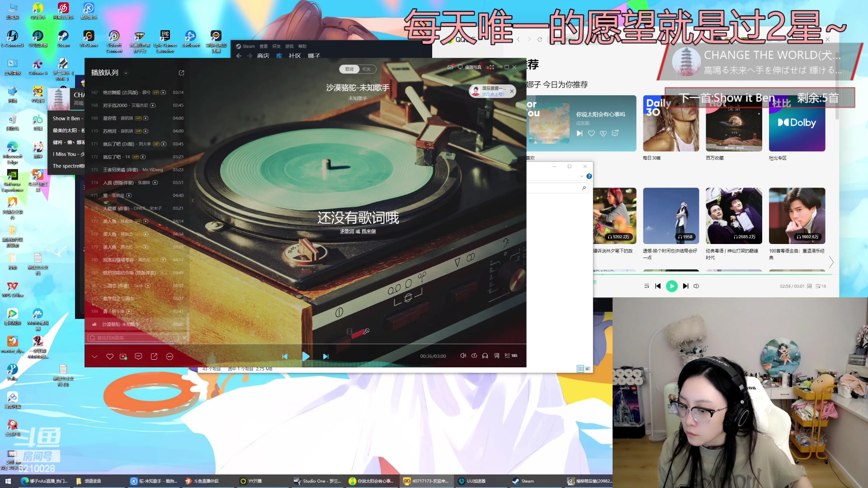Click the headphone sound effects icon
The height and width of the screenshot is (488, 868).
(x=485, y=356)
